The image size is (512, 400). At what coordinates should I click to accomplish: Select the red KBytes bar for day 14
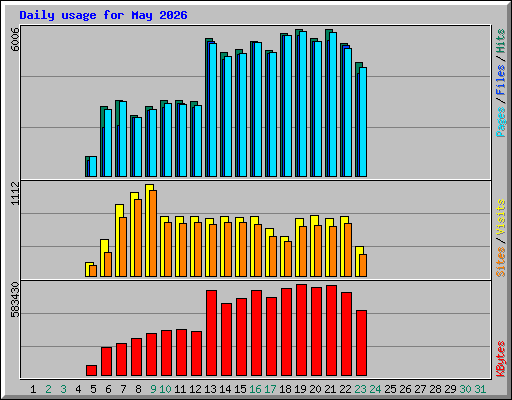(226, 340)
